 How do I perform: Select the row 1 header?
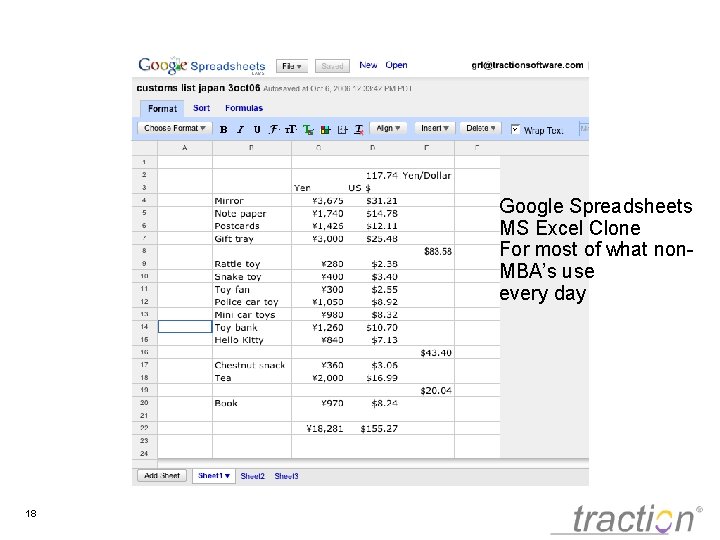coord(145,162)
